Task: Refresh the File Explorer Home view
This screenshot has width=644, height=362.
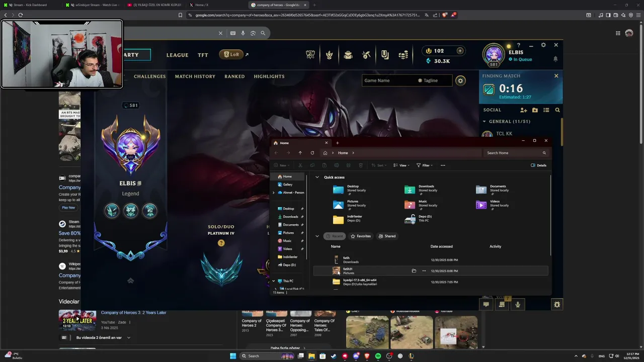Action: tap(312, 153)
